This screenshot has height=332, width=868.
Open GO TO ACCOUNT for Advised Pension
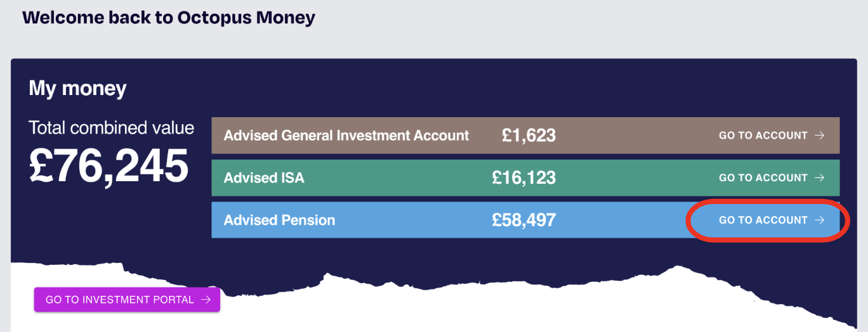(x=772, y=220)
